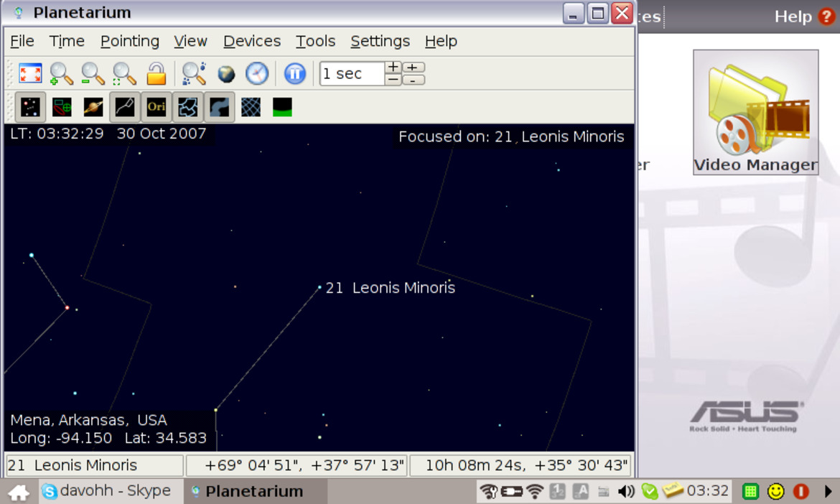Click the default zoom magnifier icon
The height and width of the screenshot is (504, 840).
point(124,73)
